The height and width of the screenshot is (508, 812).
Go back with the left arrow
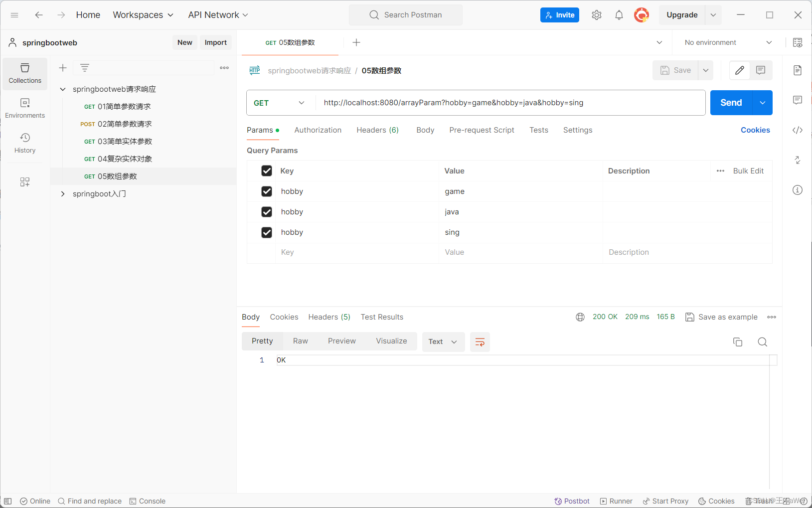click(39, 15)
